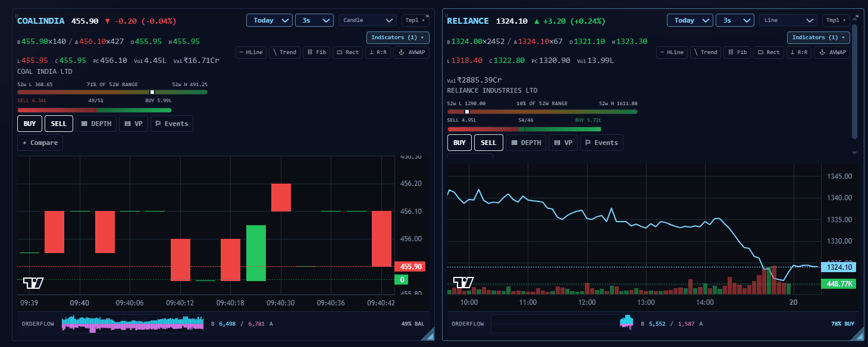Select Trend line tool in RELIANCE panel
This screenshot has height=347, width=868.
(705, 52)
